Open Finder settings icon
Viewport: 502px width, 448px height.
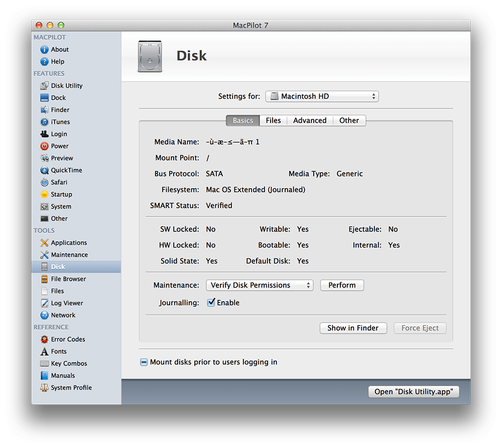tap(44, 110)
